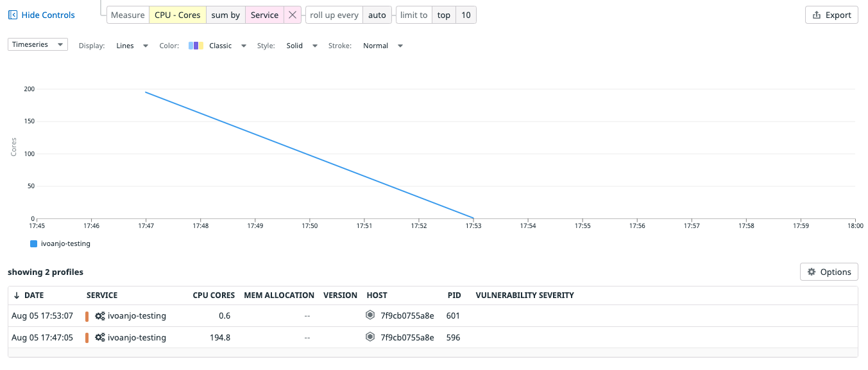Viewport: 868px width, 370px height.
Task: Click host 7f9cb0755a8e in PID 601 row
Action: click(407, 315)
